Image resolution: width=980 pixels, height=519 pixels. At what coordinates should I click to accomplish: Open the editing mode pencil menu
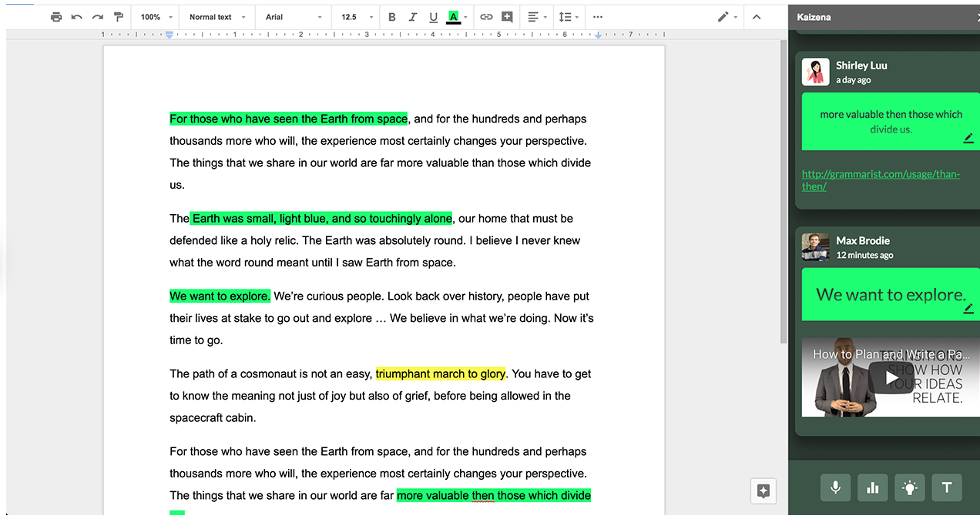click(727, 17)
